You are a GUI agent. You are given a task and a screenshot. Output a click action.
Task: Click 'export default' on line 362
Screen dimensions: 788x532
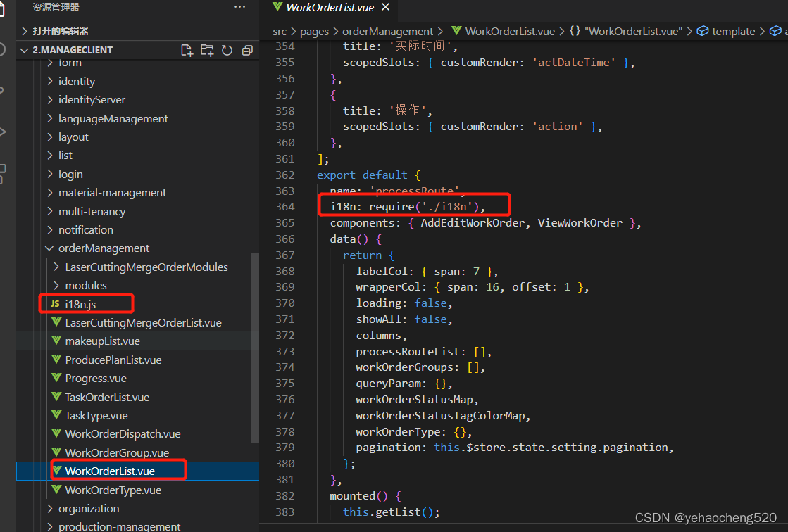362,175
